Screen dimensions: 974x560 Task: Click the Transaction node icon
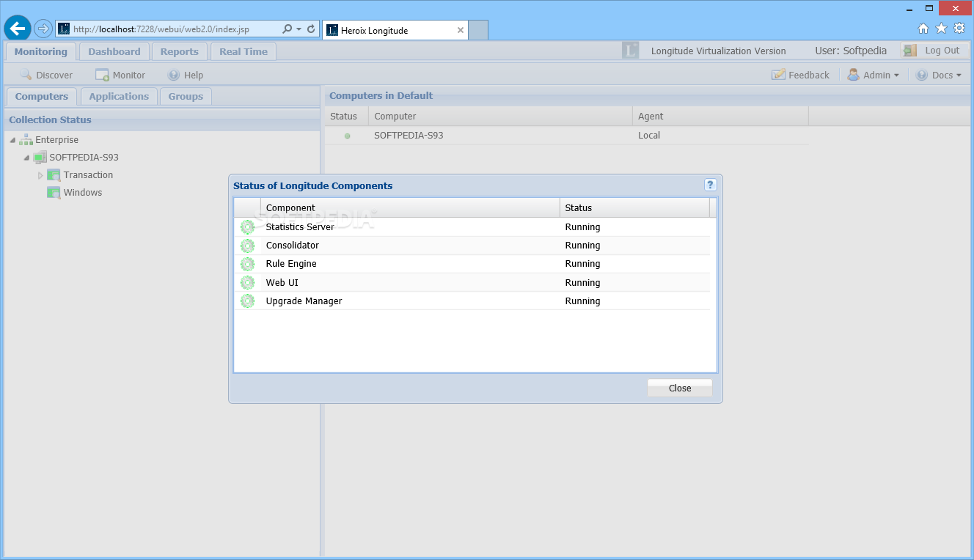click(54, 174)
